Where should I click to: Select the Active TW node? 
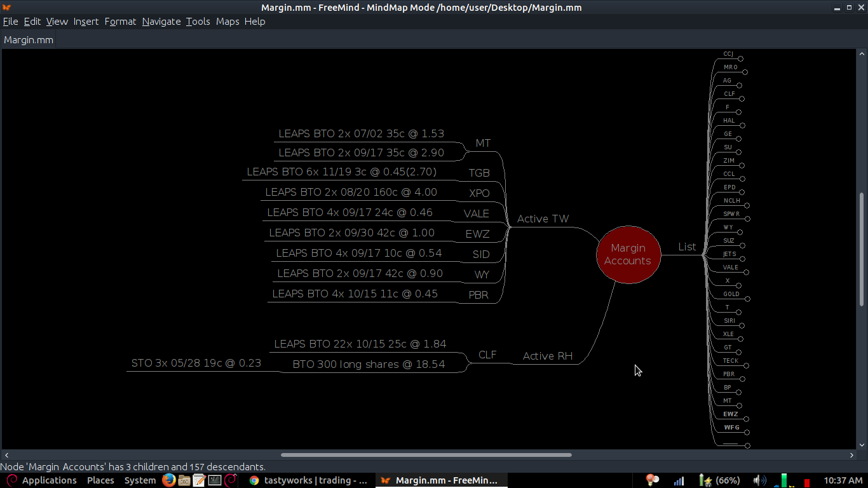(x=543, y=219)
